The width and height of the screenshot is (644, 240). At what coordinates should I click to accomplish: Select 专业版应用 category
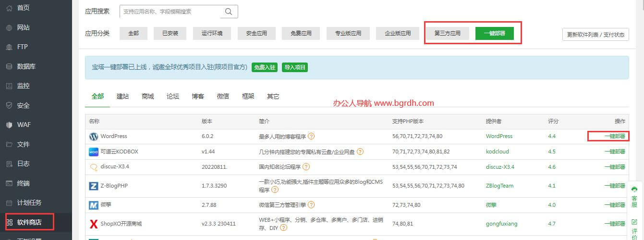pyautogui.click(x=348, y=33)
